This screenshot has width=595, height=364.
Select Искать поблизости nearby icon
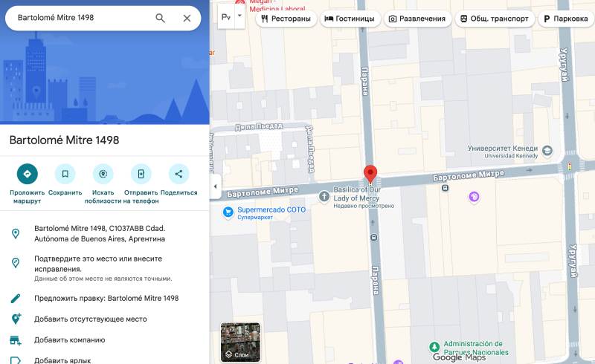click(103, 174)
